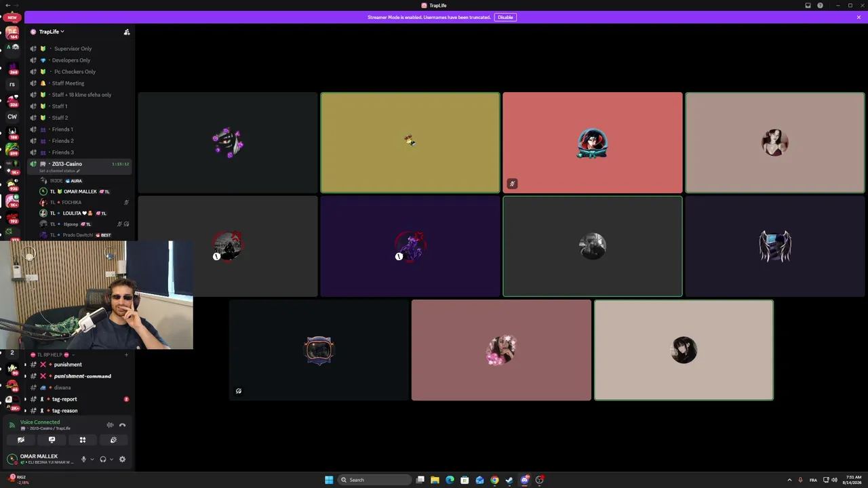Screen dimensions: 868x488
Task: Open headphone output device dropdown
Action: click(111, 459)
